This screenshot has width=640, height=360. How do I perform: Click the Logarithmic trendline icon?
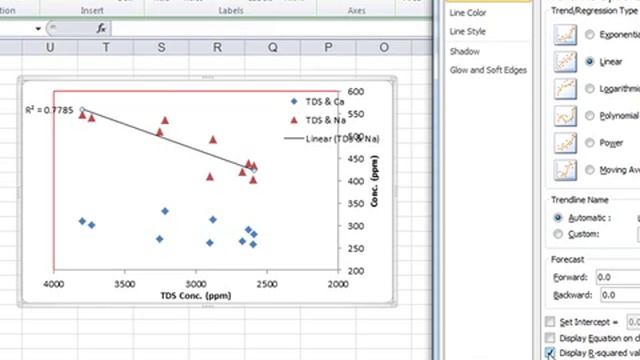pyautogui.click(x=565, y=89)
